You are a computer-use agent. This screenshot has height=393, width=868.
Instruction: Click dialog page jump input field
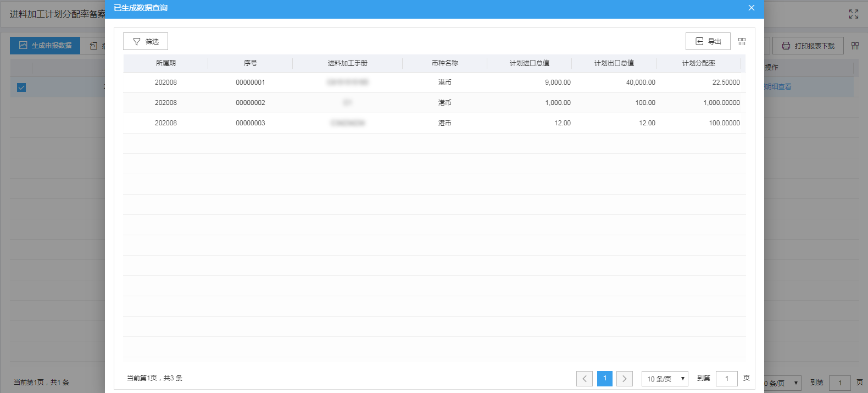(726, 379)
